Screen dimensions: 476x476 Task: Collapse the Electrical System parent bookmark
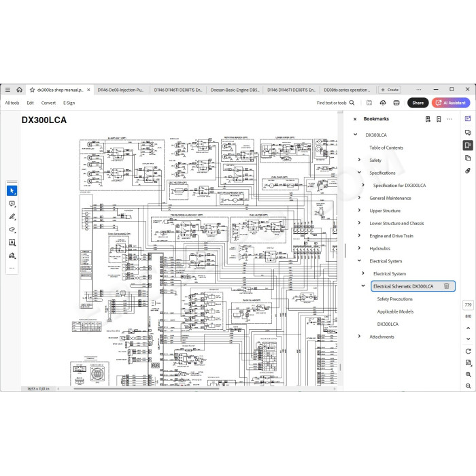tap(360, 260)
